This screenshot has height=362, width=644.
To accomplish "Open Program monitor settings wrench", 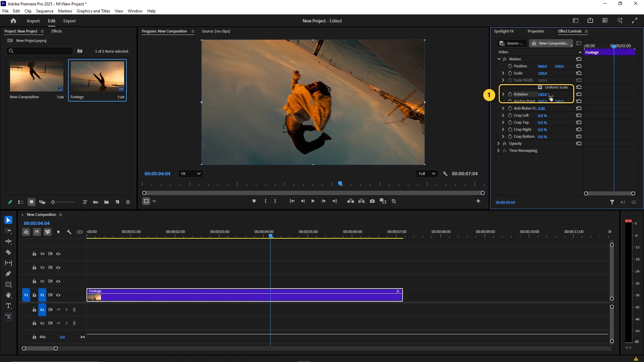I will coord(445,174).
